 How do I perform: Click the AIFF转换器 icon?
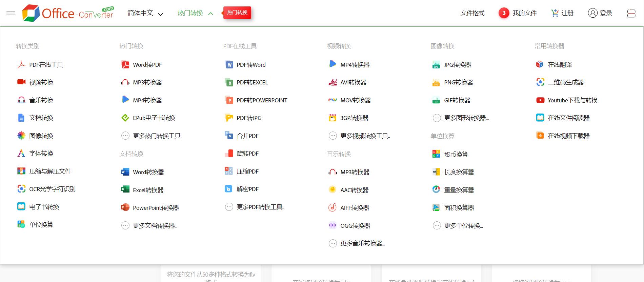[333, 207]
